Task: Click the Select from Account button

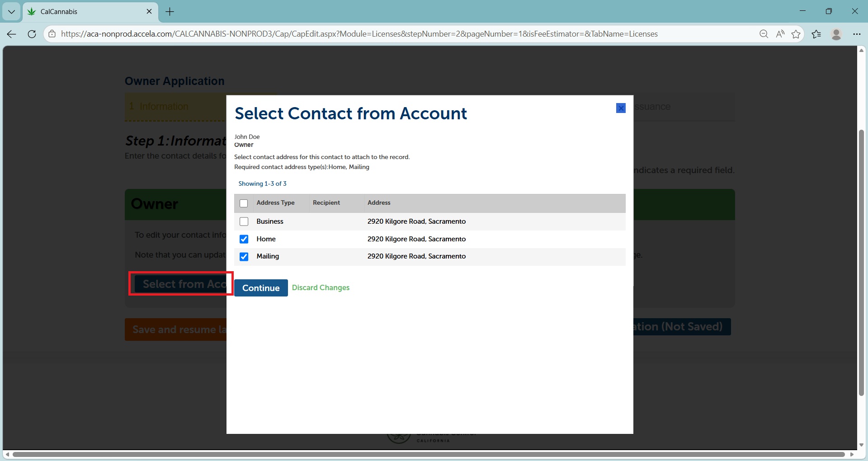Action: click(181, 284)
